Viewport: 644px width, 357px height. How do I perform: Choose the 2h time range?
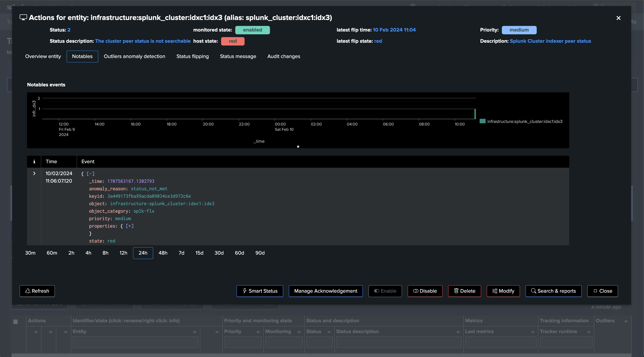[71, 253]
